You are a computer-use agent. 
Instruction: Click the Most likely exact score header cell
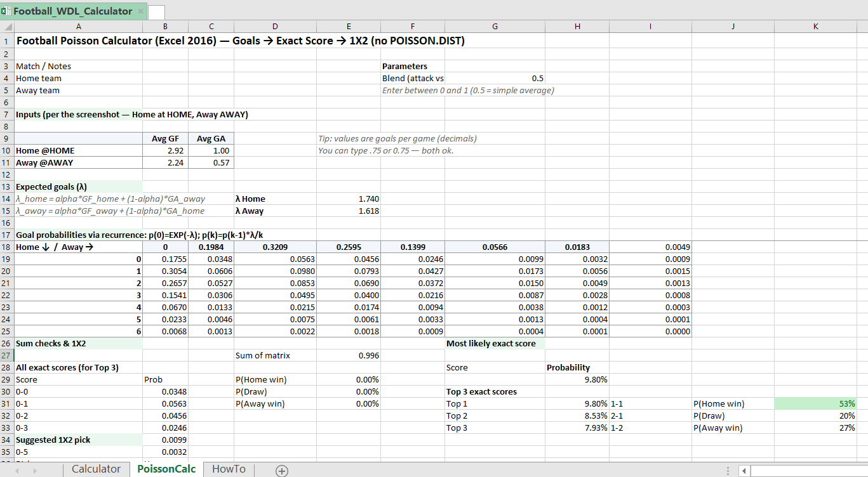pos(495,343)
